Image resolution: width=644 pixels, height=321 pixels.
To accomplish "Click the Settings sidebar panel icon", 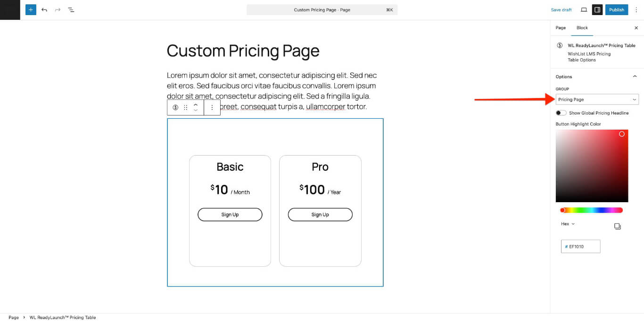I will click(597, 9).
